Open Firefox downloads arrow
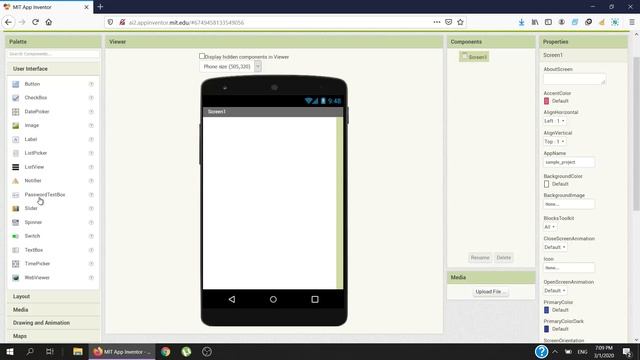This screenshot has height=360, width=640. [x=521, y=22]
